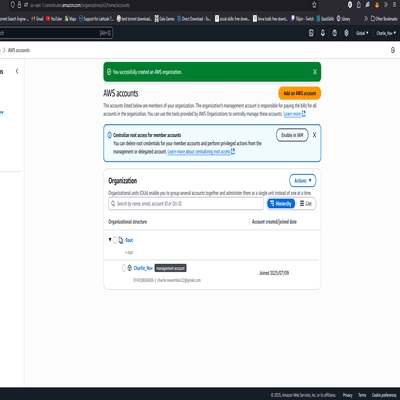
Task: Click the AWS console search box
Action: click(55, 33)
